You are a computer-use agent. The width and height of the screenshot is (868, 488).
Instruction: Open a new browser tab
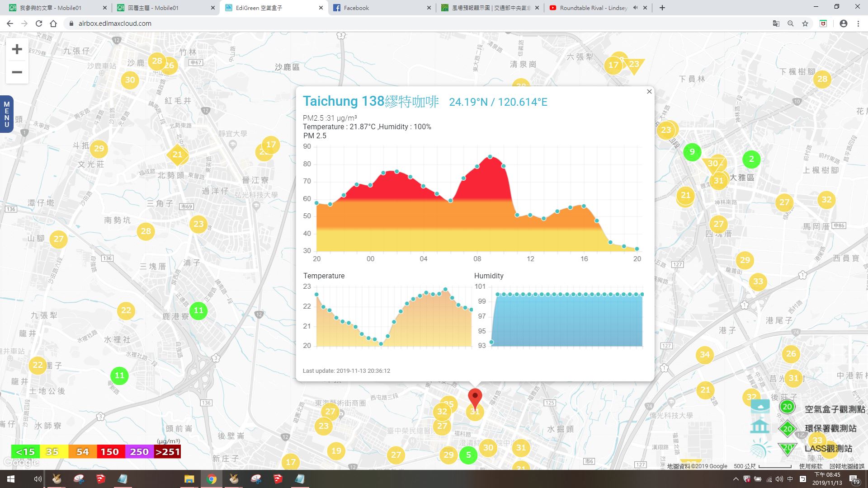(662, 8)
